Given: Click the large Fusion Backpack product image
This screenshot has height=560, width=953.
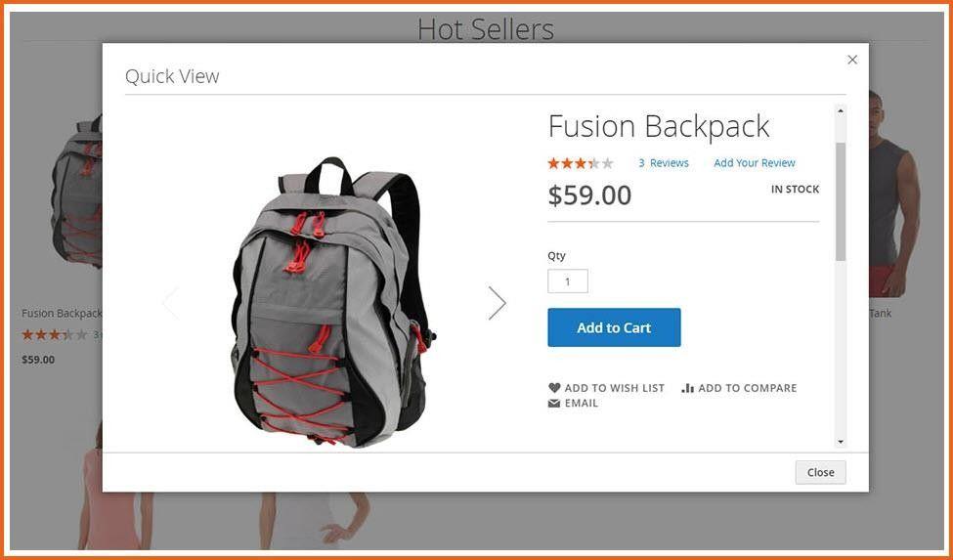Looking at the screenshot, I should 333,302.
